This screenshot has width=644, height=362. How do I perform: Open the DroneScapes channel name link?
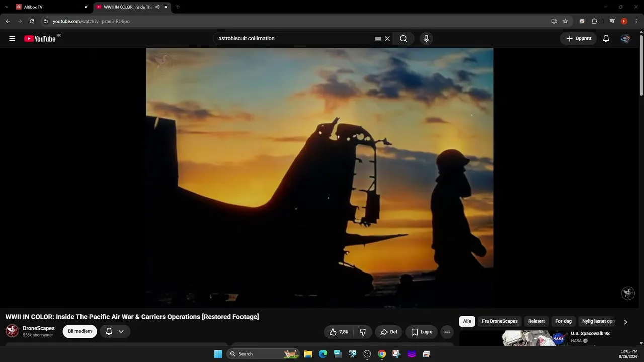(x=39, y=328)
